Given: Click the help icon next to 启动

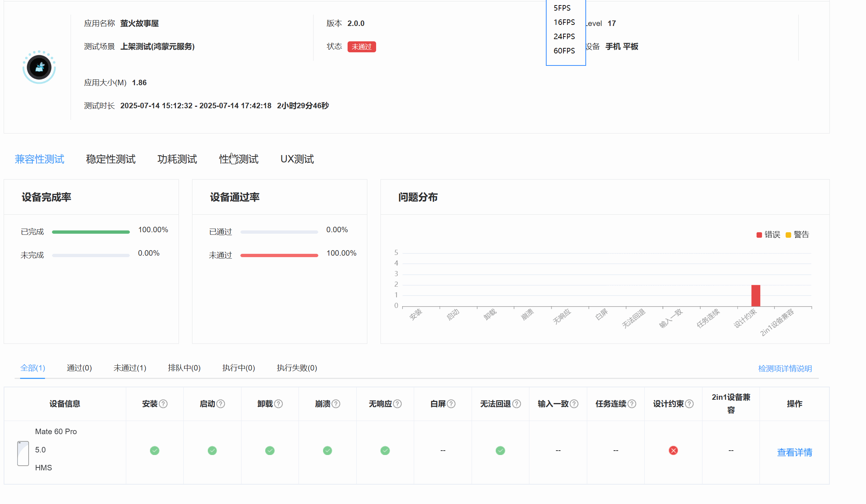Looking at the screenshot, I should 221,404.
